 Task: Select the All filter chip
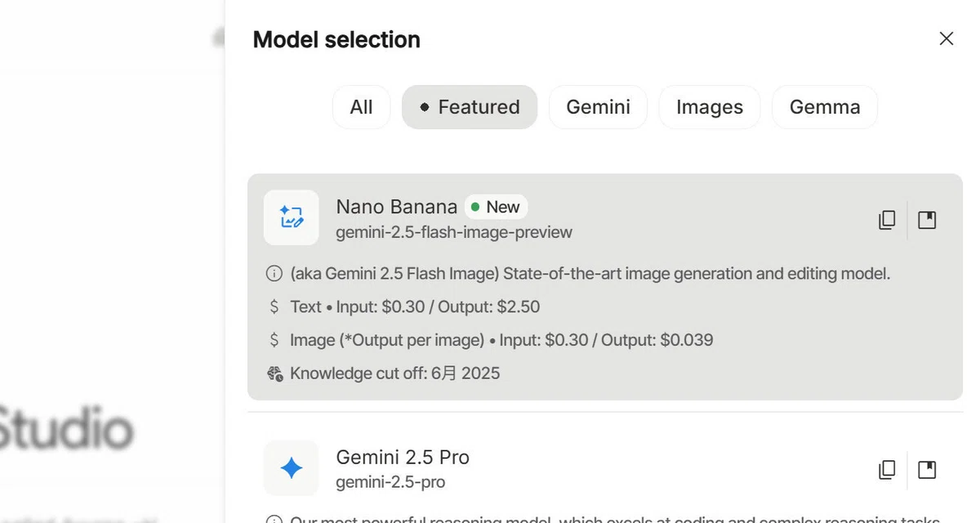point(361,107)
